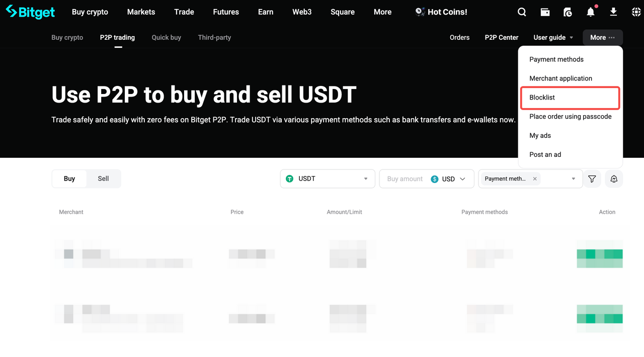Open the filter funnel icon
This screenshot has width=644, height=357.
592,178
